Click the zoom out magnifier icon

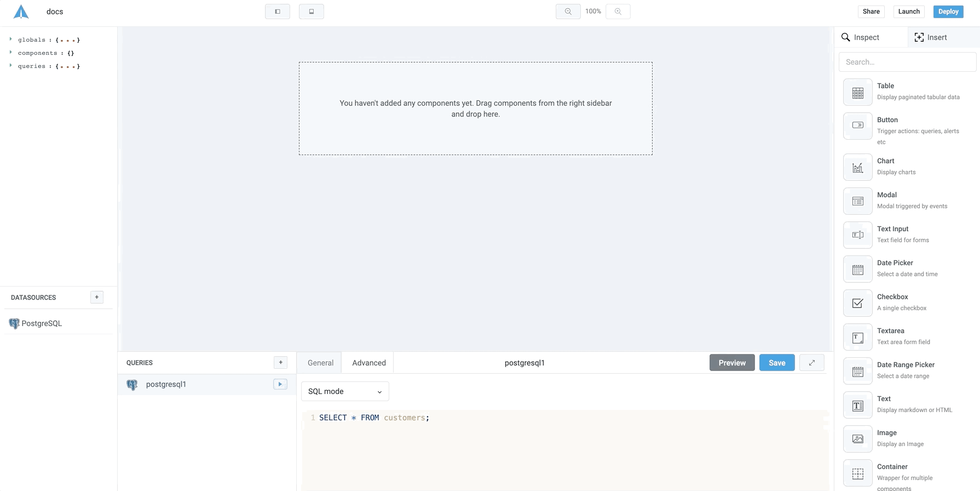coord(568,12)
